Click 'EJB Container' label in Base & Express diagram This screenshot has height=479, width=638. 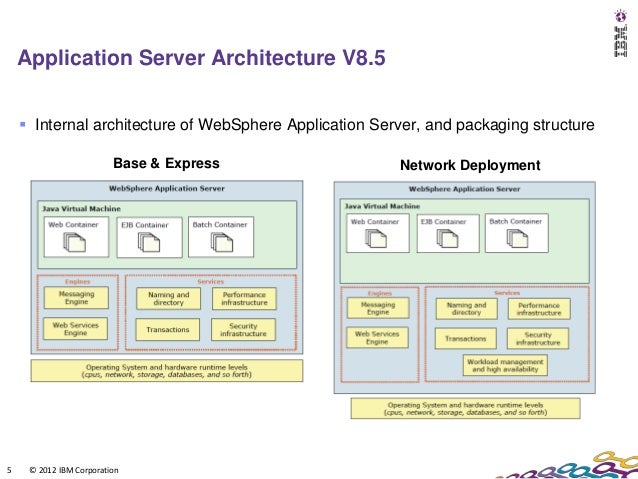point(144,225)
